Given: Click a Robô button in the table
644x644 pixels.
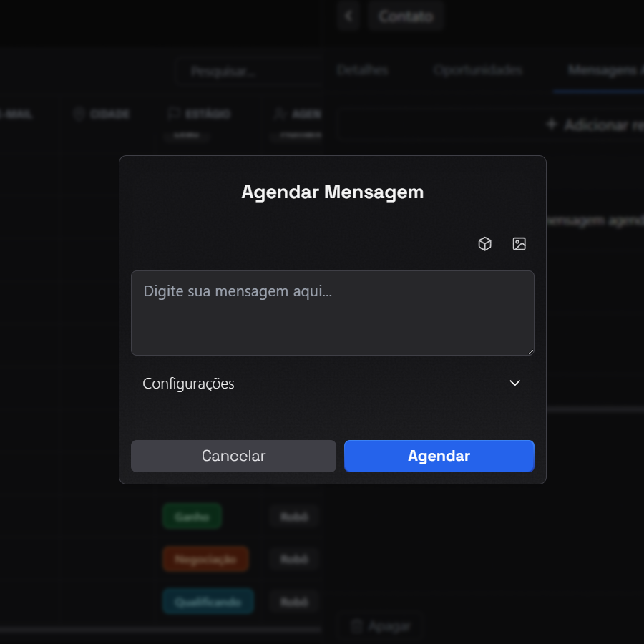Looking at the screenshot, I should 293,516.
